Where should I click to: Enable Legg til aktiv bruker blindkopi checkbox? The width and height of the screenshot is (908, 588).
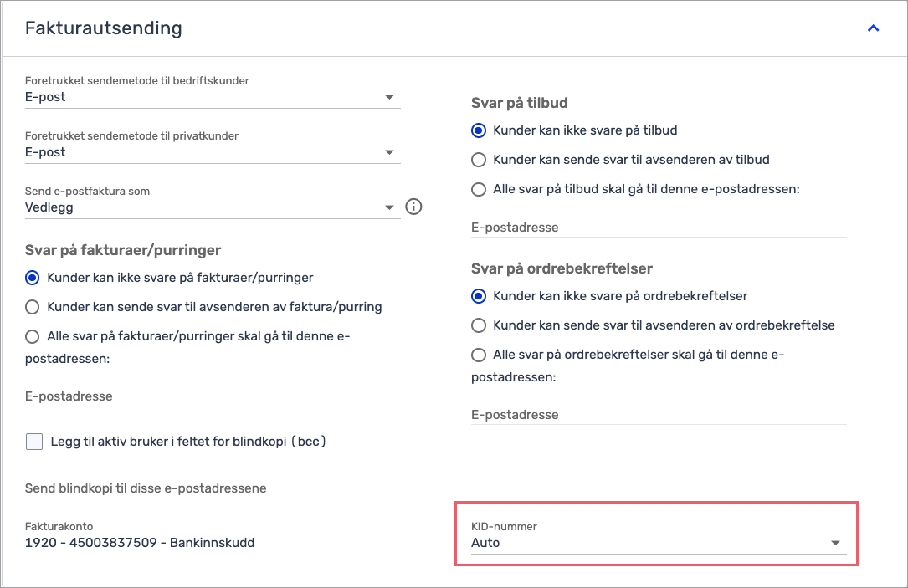point(34,442)
